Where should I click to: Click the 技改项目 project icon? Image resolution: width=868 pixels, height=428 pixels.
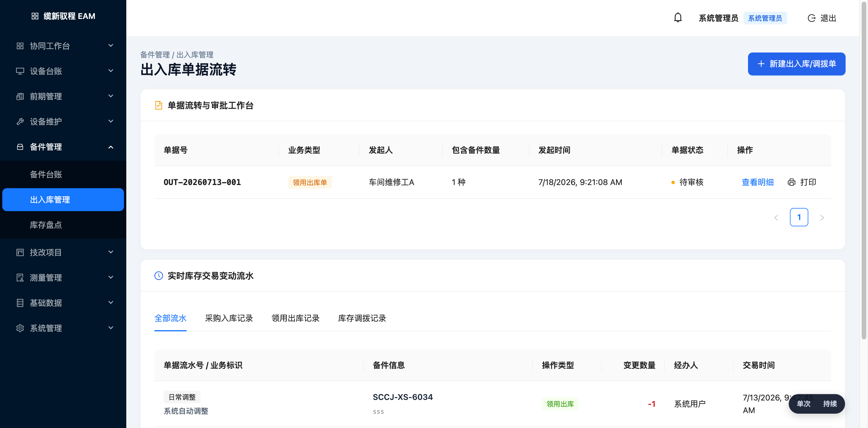[x=20, y=252]
